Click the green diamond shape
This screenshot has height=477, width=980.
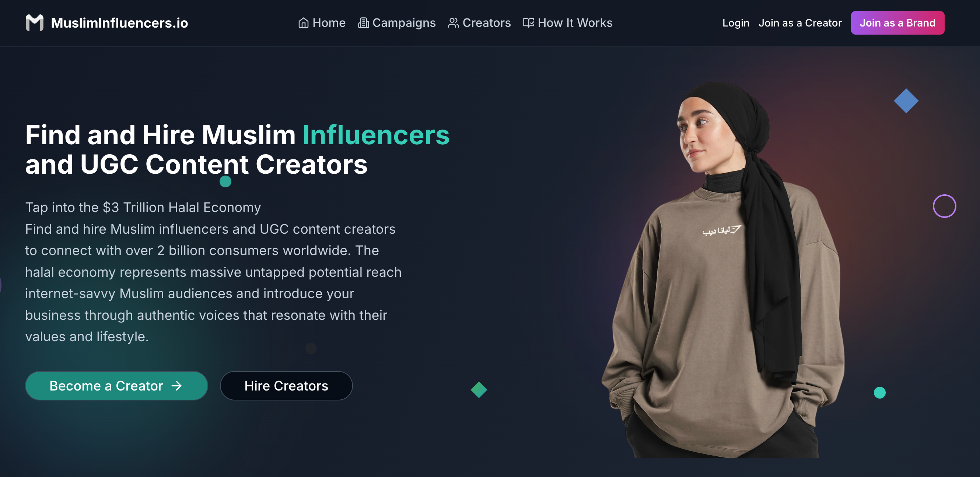[x=479, y=389]
